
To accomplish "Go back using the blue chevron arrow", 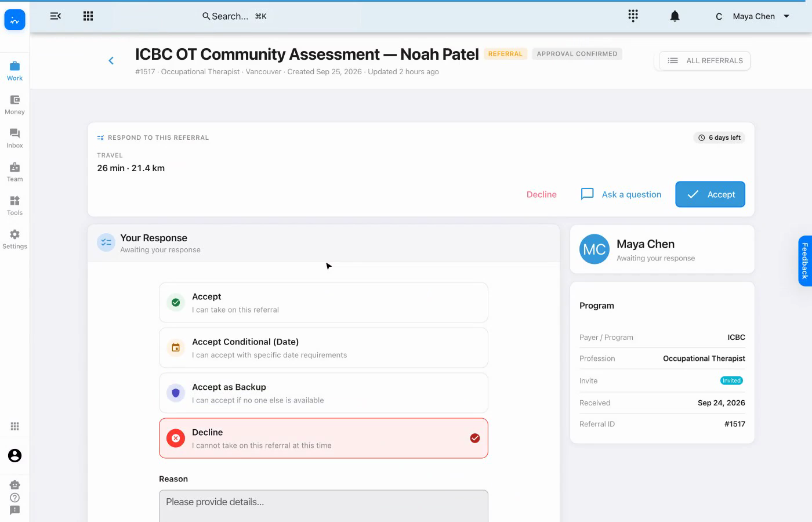I will click(x=111, y=60).
